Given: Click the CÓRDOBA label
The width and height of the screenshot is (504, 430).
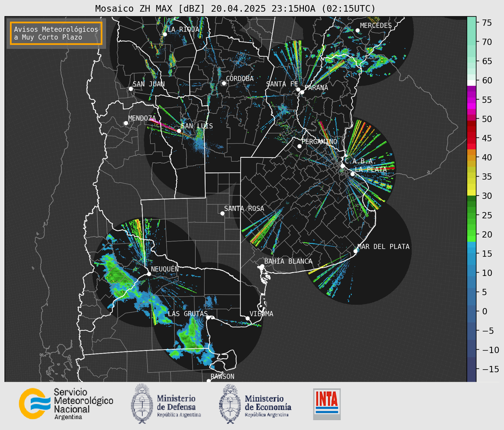Looking at the screenshot, I should point(240,78).
